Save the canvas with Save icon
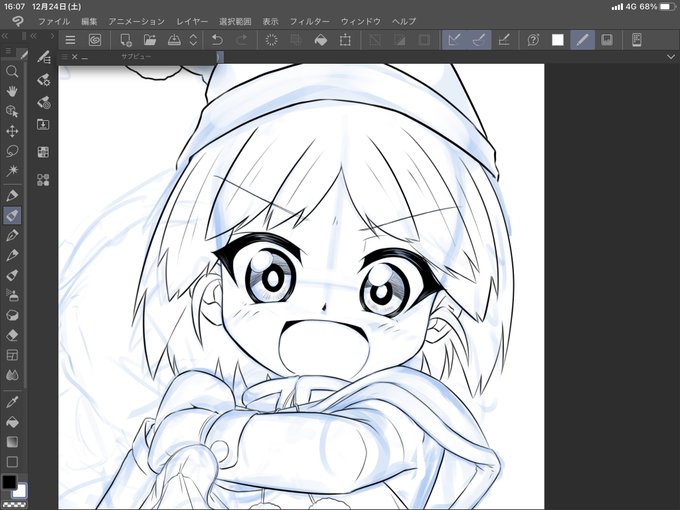 174,40
